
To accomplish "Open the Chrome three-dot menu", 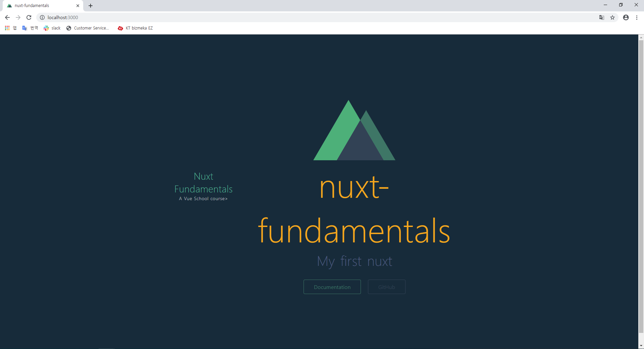I will [x=637, y=17].
